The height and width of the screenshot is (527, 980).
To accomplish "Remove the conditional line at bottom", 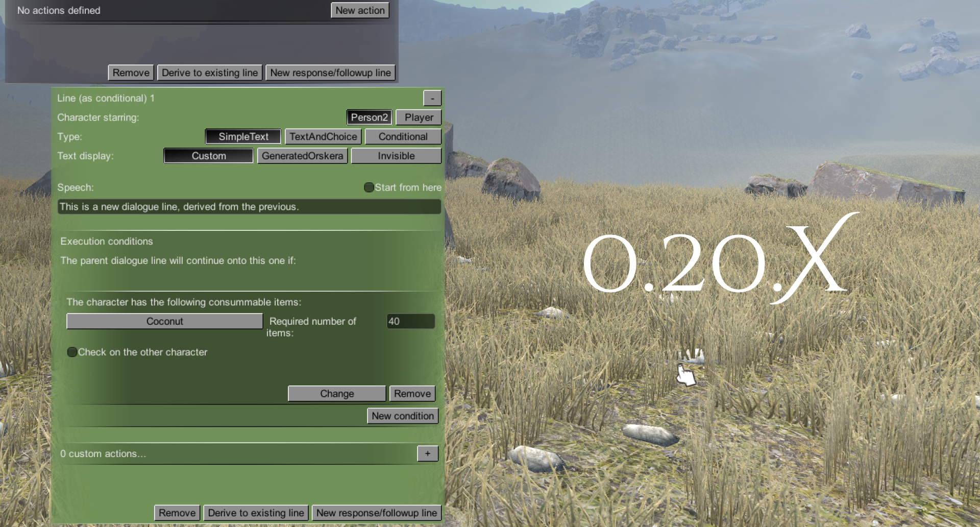I will tap(177, 513).
